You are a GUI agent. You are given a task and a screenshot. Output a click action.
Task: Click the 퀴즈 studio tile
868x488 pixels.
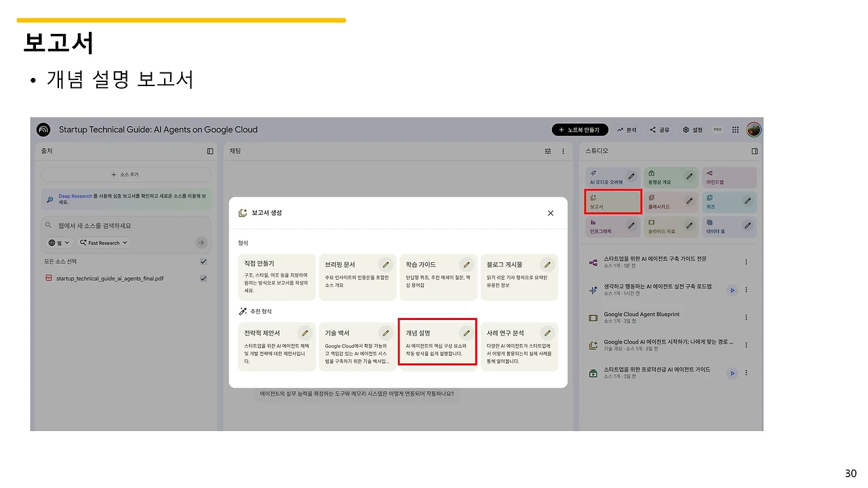(x=729, y=202)
